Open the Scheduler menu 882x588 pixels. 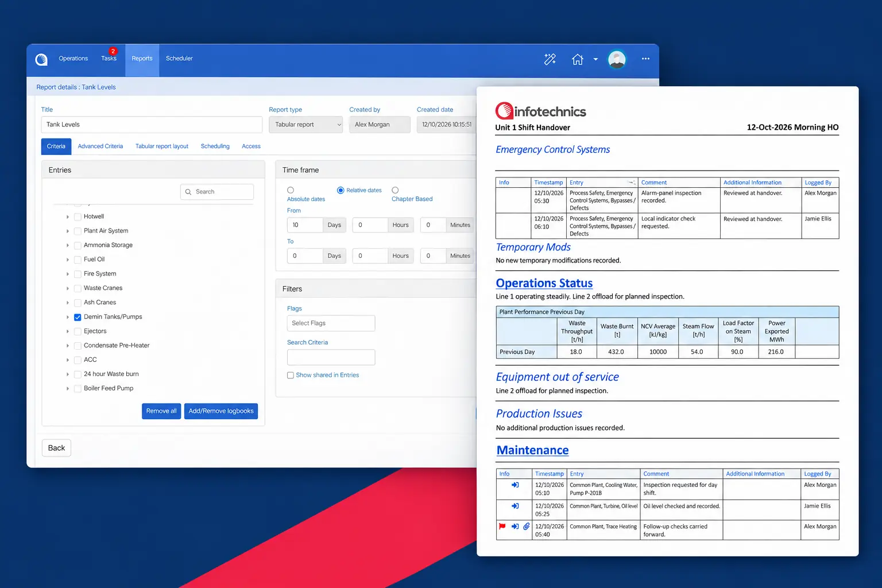point(179,59)
